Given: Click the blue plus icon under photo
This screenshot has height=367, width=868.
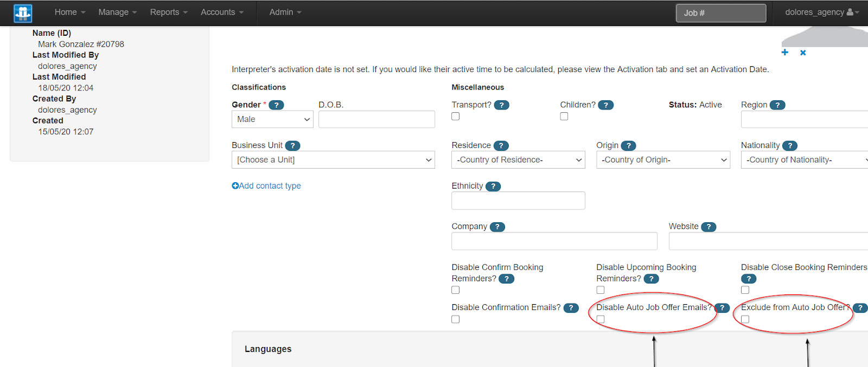Looking at the screenshot, I should click(x=784, y=53).
